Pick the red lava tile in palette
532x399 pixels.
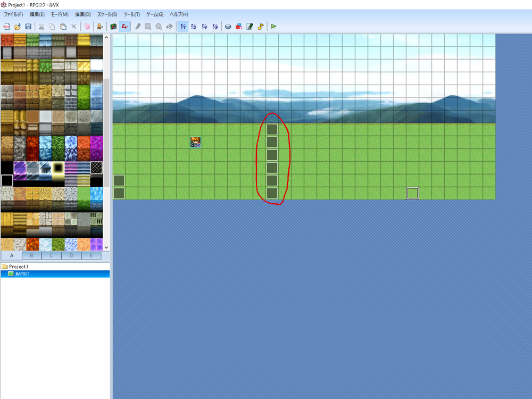(32, 148)
